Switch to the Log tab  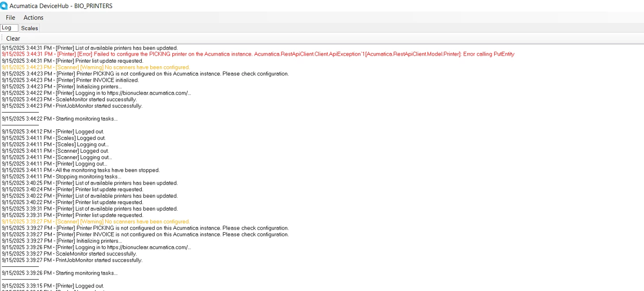pos(9,28)
